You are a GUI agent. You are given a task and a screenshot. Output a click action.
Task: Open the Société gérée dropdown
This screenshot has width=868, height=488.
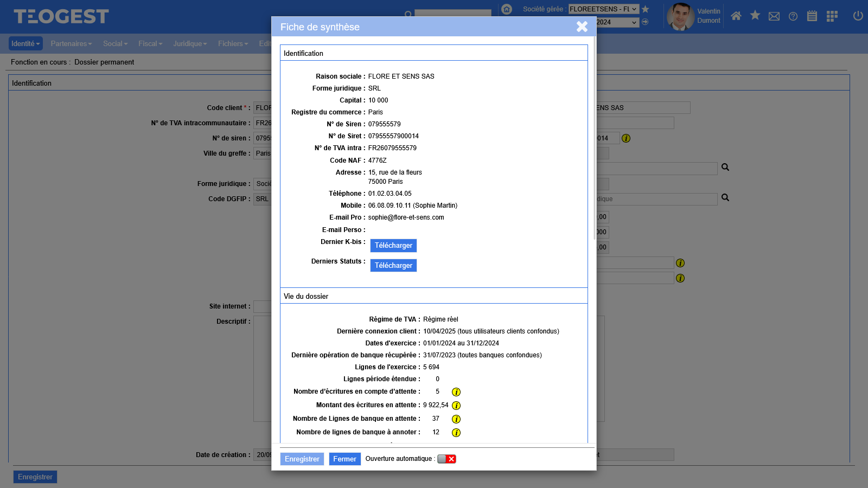pyautogui.click(x=603, y=9)
